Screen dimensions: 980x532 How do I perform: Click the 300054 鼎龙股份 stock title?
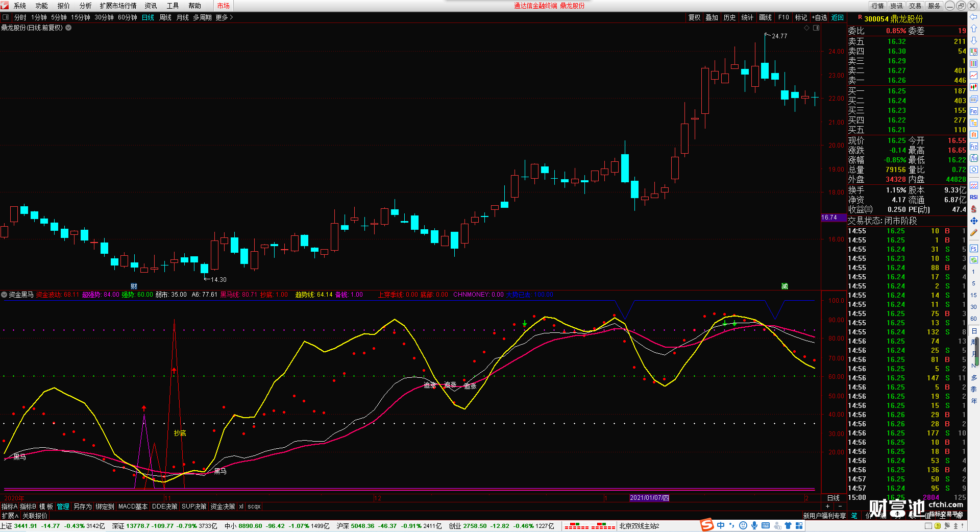point(893,19)
